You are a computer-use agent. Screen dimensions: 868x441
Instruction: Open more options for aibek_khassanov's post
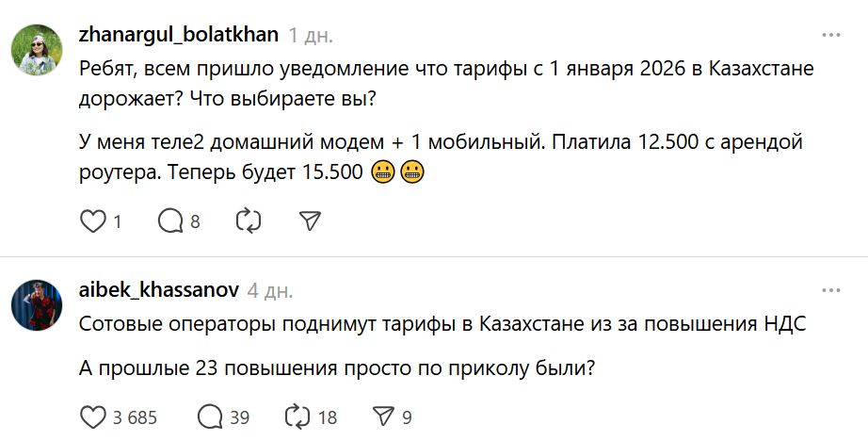[x=830, y=288]
